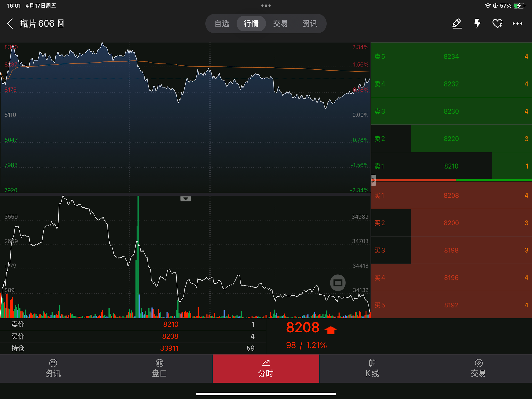Tap the red-green buy/sell ratio bar

tap(451, 180)
